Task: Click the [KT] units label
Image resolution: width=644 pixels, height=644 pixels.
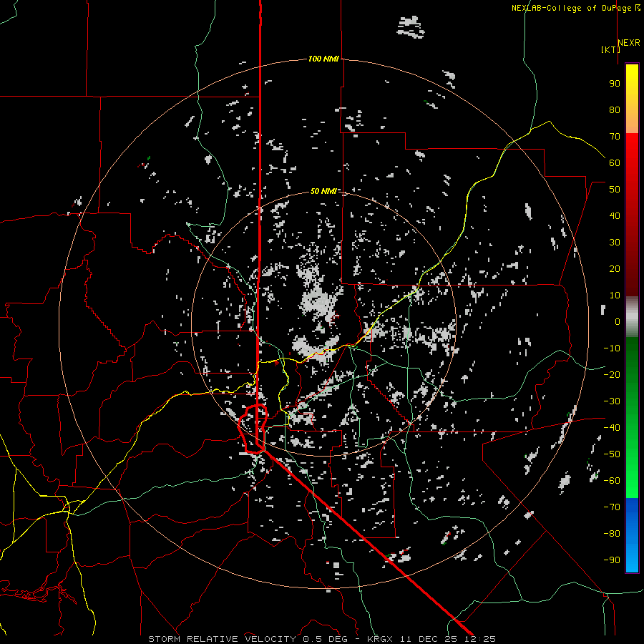Action: click(610, 49)
